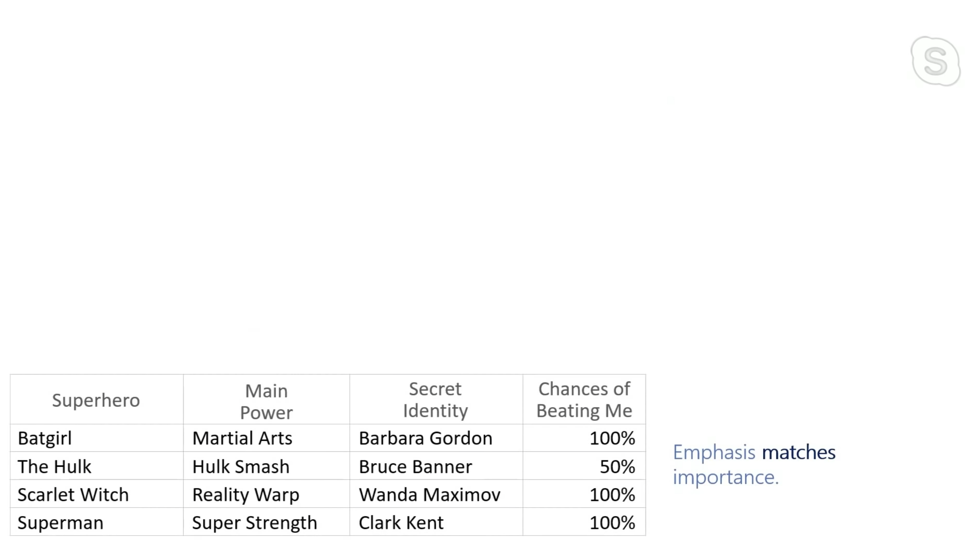Select the Batgirl cell
980x551 pixels.
pos(44,438)
